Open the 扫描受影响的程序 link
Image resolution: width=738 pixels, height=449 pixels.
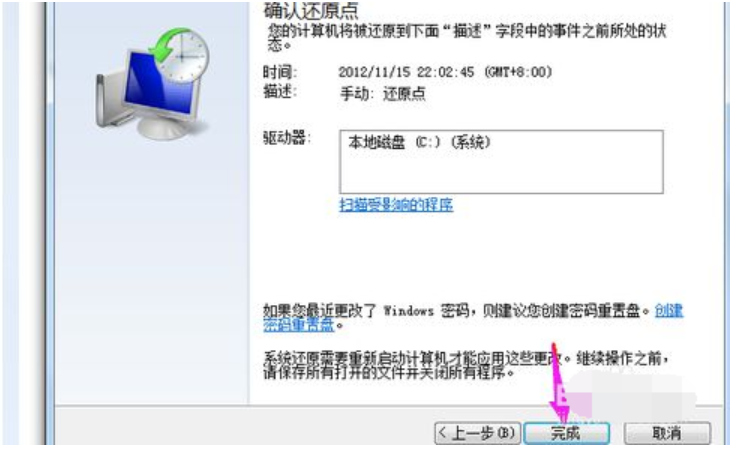click(x=396, y=205)
